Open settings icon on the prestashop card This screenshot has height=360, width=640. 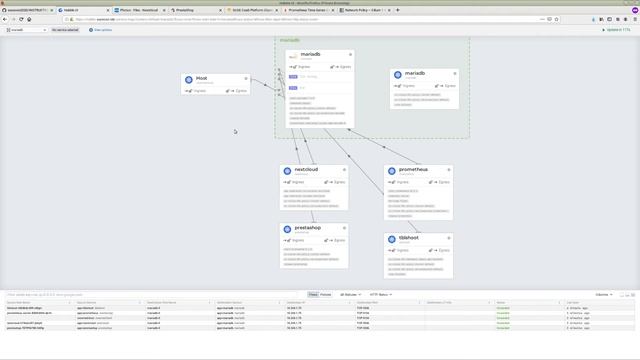point(344,228)
